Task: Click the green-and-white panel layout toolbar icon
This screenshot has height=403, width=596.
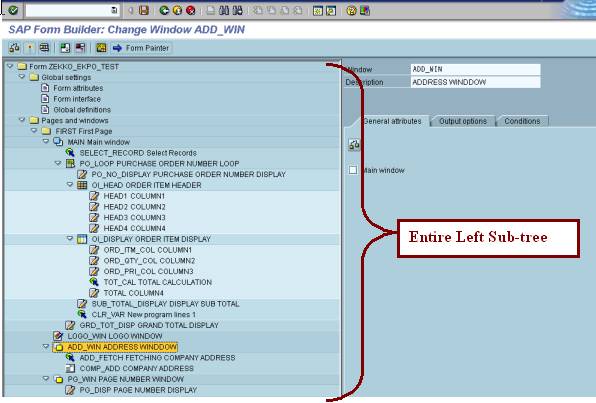Action: pos(65,48)
